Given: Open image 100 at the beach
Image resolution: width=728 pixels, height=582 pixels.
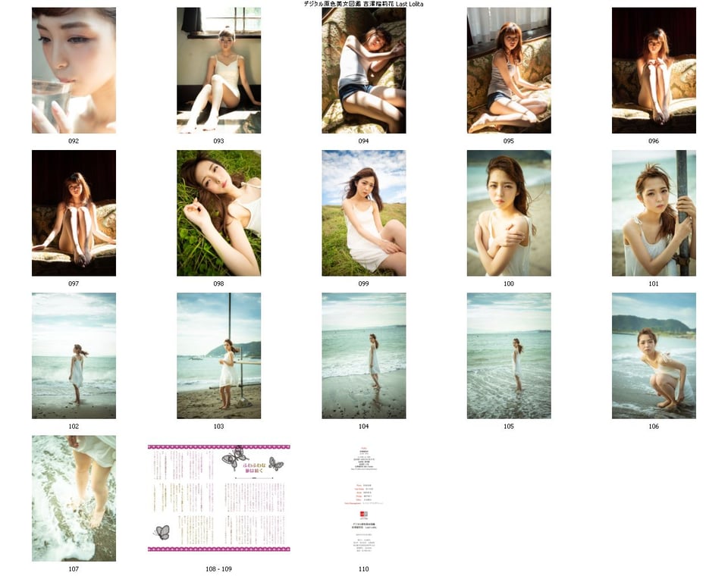Looking at the screenshot, I should pyautogui.click(x=508, y=213).
